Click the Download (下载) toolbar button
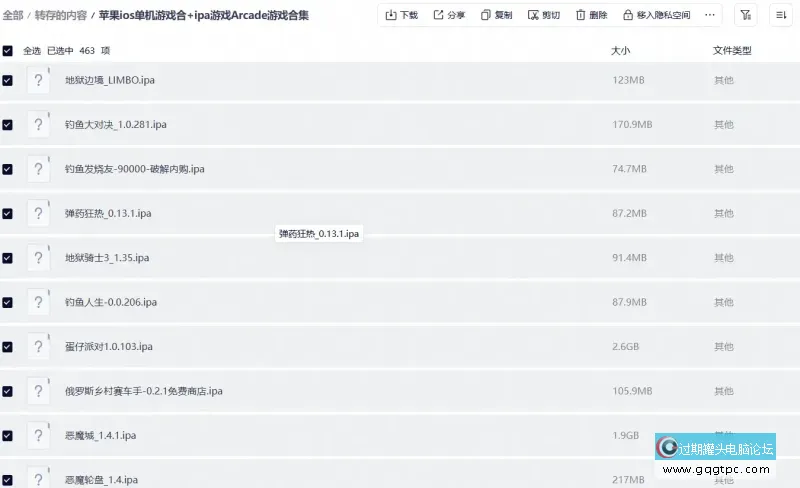This screenshot has height=488, width=800. (x=402, y=15)
